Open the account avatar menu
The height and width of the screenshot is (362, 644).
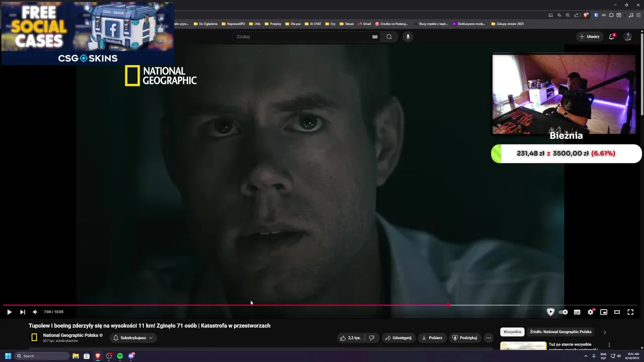tap(627, 37)
